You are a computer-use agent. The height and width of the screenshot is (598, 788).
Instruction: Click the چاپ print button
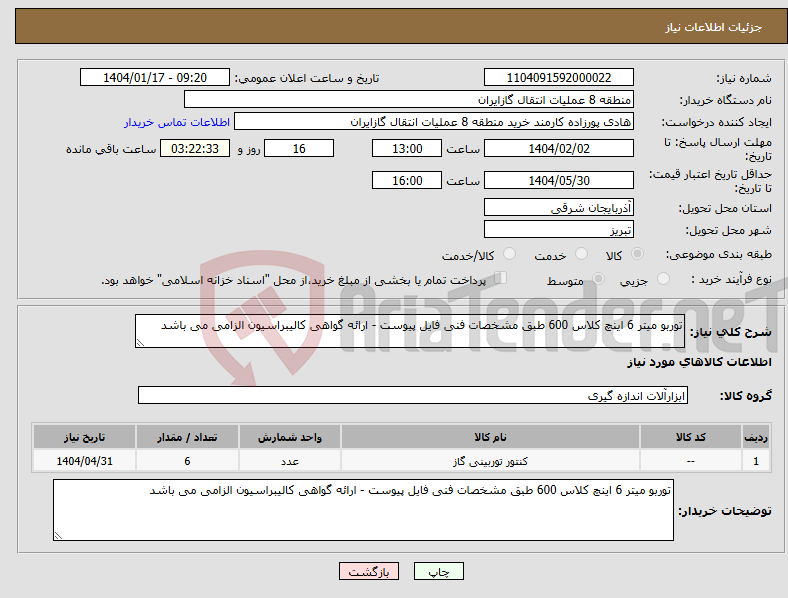[x=439, y=571]
